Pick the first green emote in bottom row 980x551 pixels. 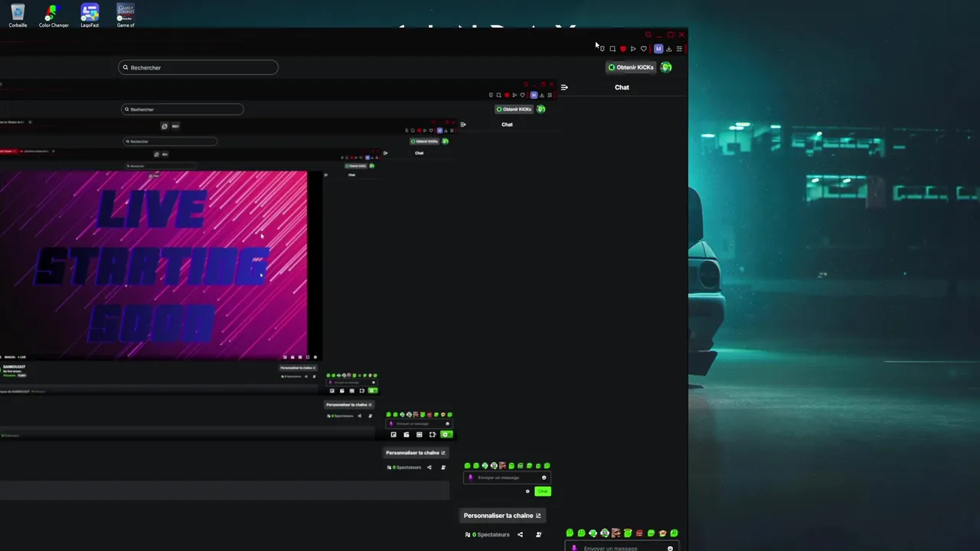(570, 533)
